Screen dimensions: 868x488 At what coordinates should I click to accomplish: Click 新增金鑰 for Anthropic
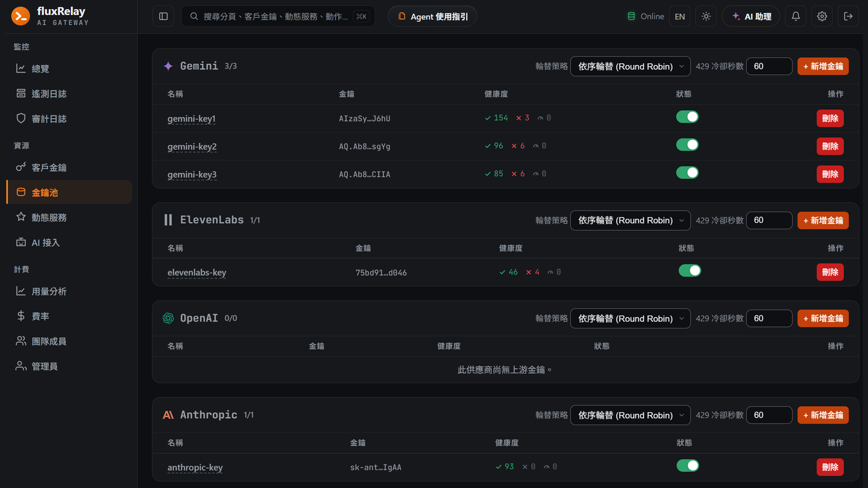823,415
